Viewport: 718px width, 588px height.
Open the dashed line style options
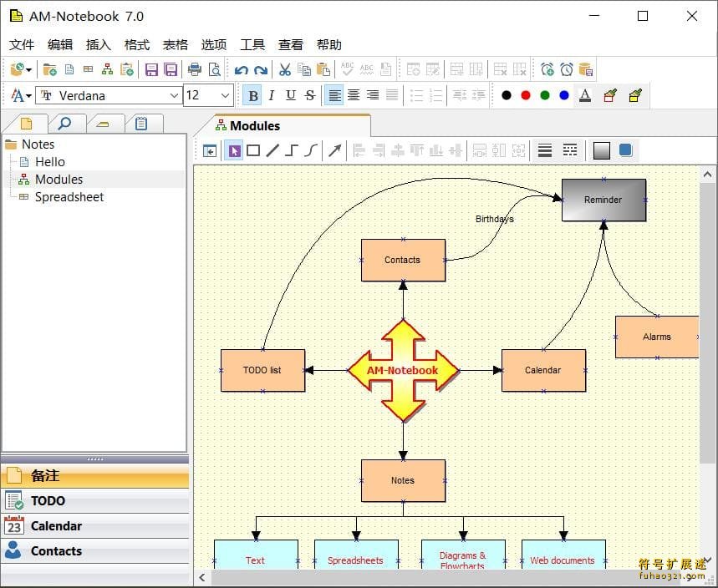pos(570,150)
